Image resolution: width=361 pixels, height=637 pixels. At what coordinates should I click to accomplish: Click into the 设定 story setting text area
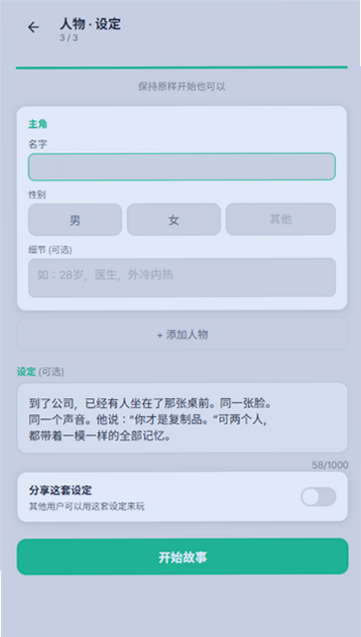(x=182, y=418)
